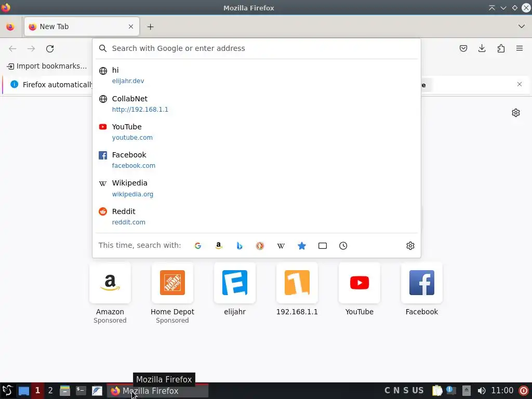This screenshot has width=532, height=399.
Task: Search open Tabs using rectangle icon
Action: (322, 246)
